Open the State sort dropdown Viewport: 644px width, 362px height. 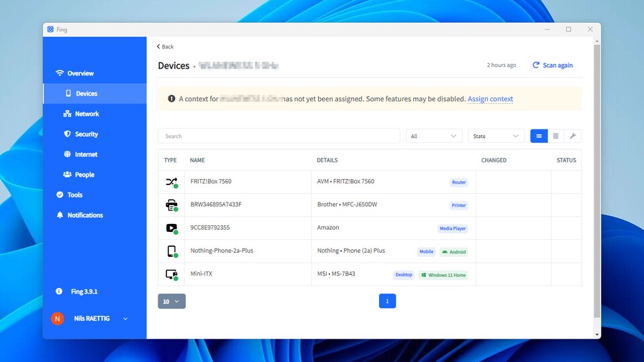coord(496,136)
